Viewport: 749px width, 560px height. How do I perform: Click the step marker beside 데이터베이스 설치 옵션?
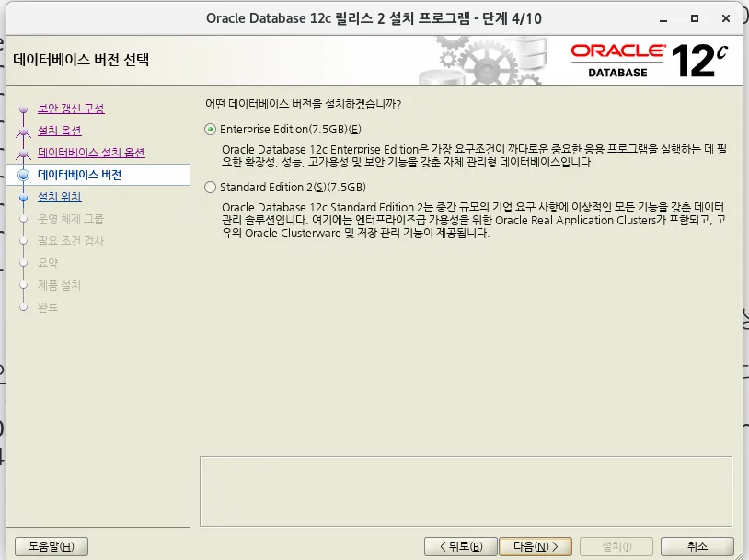(23, 153)
